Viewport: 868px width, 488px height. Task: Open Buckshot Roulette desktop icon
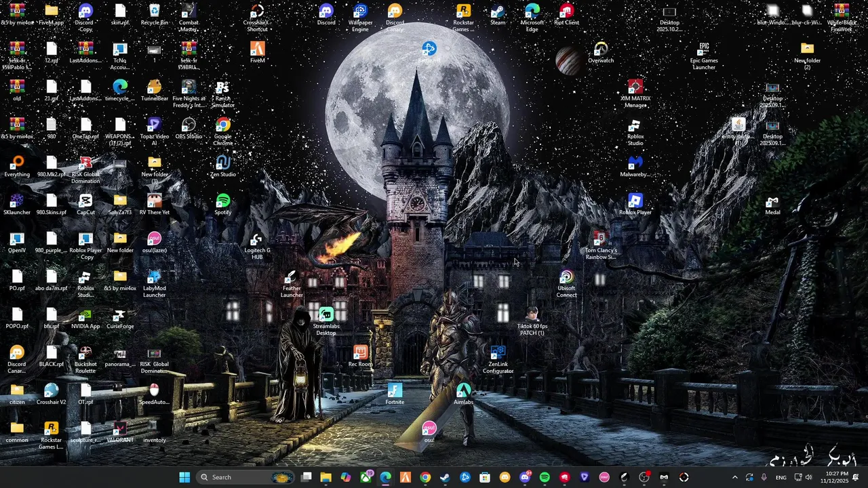click(85, 359)
